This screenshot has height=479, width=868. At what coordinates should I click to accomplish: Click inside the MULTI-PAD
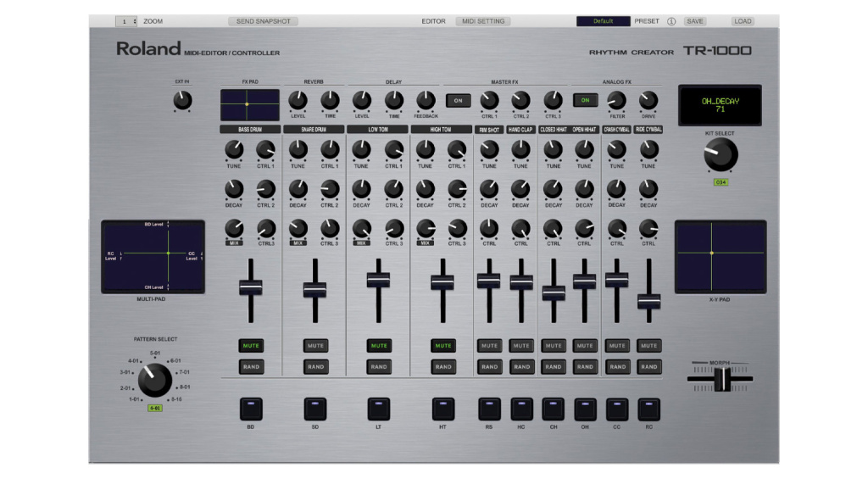(153, 256)
